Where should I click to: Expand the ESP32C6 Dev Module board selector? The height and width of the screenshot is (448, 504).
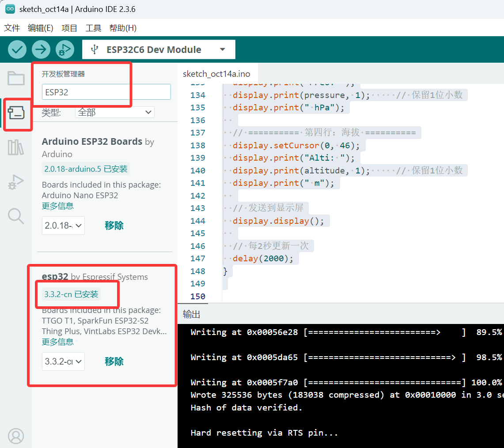159,49
